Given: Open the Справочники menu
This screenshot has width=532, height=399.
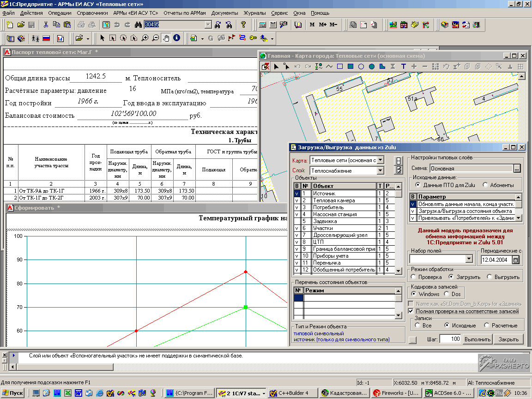Looking at the screenshot, I should tap(92, 13).
